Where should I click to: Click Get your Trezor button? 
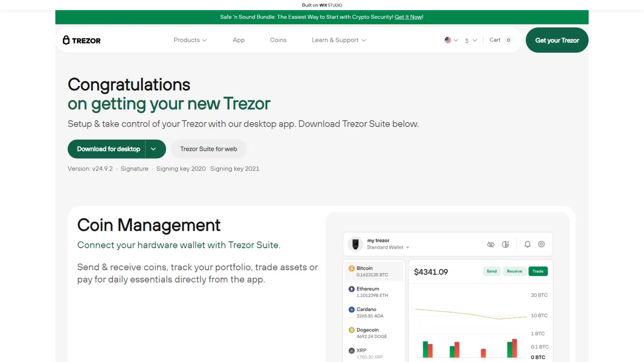click(x=557, y=40)
